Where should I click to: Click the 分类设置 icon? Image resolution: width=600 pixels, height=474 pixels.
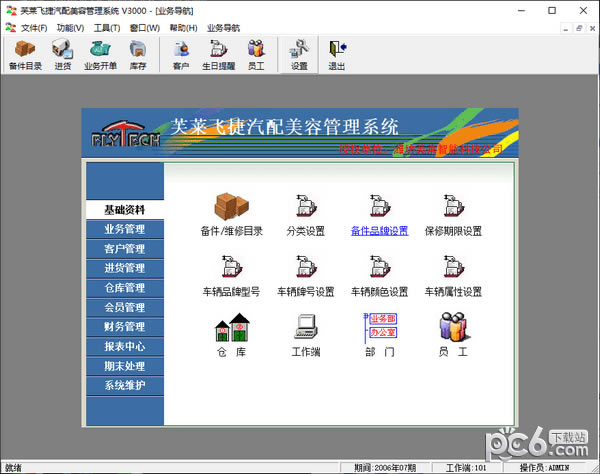pos(306,205)
